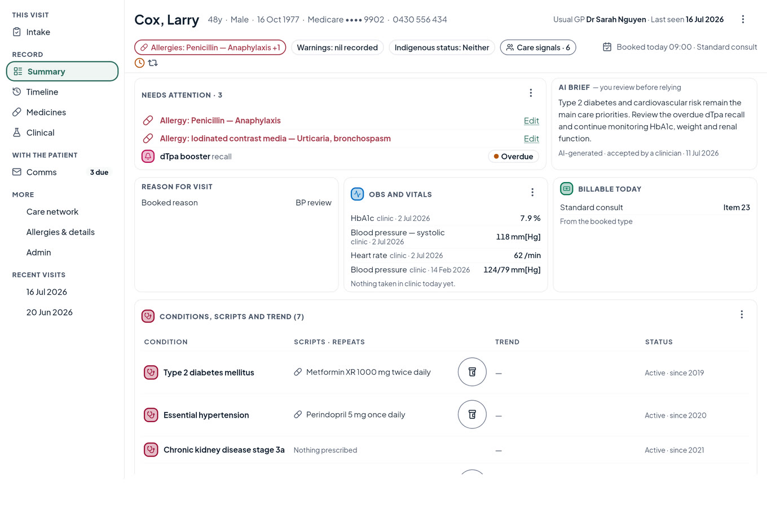Click Active since 2019 status
Image resolution: width=767 pixels, height=532 pixels.
pyautogui.click(x=675, y=373)
